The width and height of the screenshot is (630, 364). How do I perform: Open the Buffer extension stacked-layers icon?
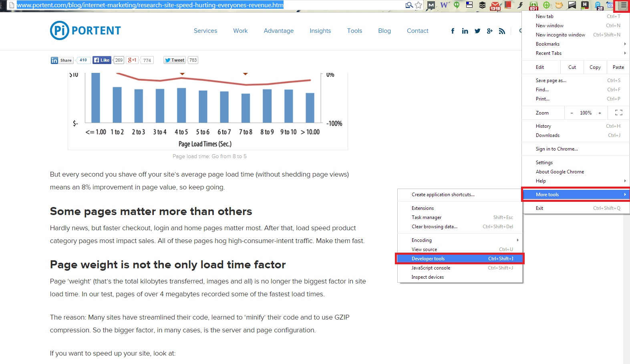tap(482, 5)
